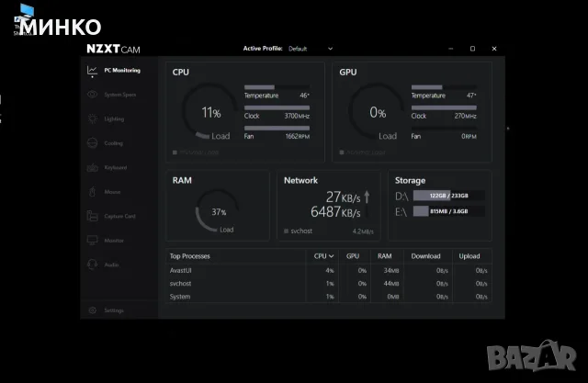Select Keyboard in the sidebar
Viewport: 588px width, 383px height.
click(115, 167)
